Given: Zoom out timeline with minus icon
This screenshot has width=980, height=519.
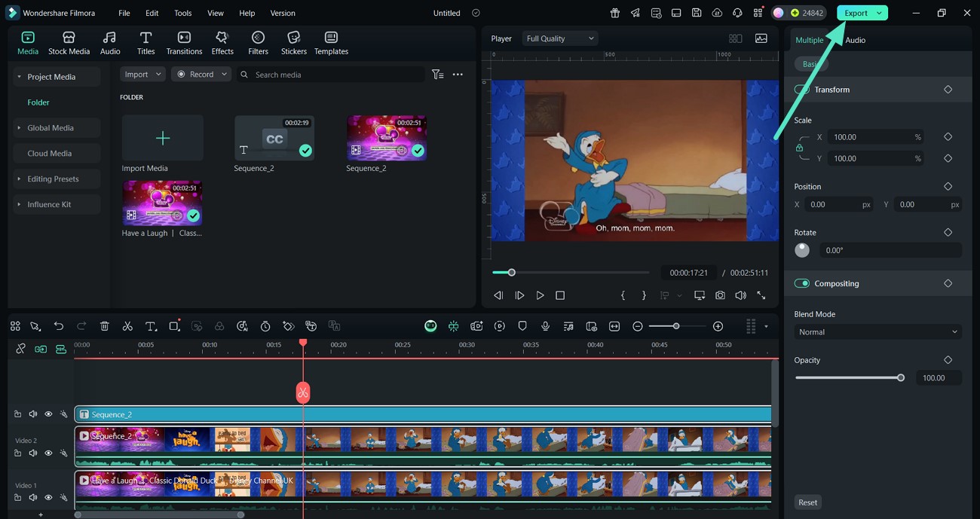Looking at the screenshot, I should [x=638, y=326].
